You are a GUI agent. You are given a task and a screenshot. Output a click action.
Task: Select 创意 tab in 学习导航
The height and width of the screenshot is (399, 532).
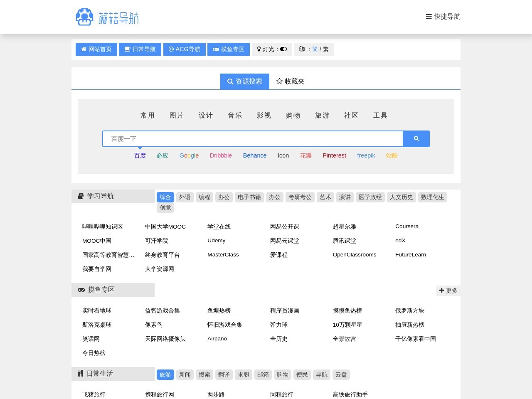tap(165, 207)
